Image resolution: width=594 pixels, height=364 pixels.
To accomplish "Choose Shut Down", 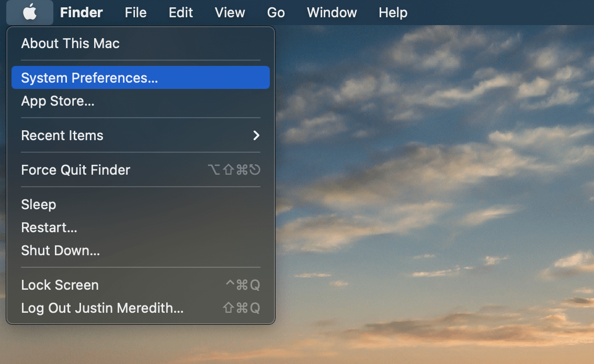I will tap(60, 251).
